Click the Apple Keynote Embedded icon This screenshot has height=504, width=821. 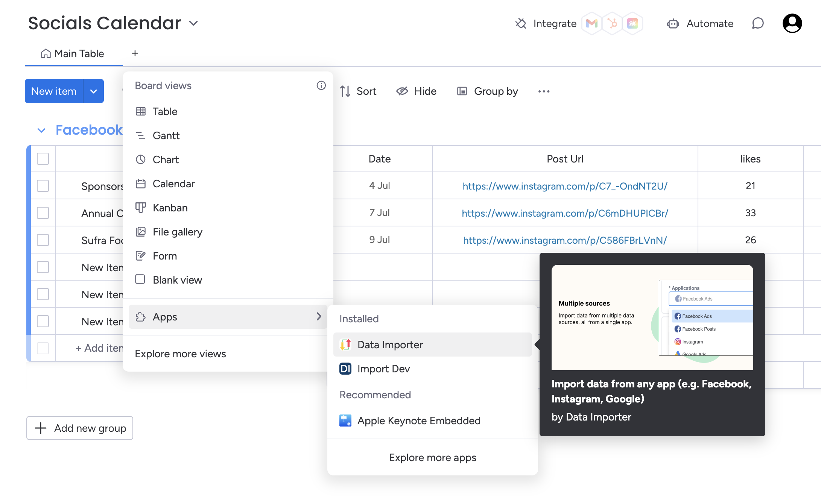(x=345, y=421)
